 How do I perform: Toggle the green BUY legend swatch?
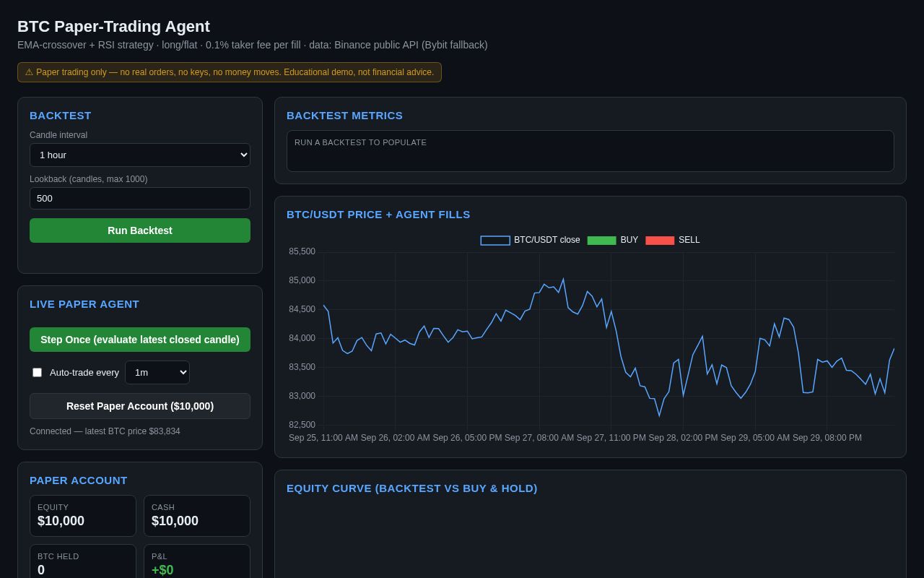point(602,241)
